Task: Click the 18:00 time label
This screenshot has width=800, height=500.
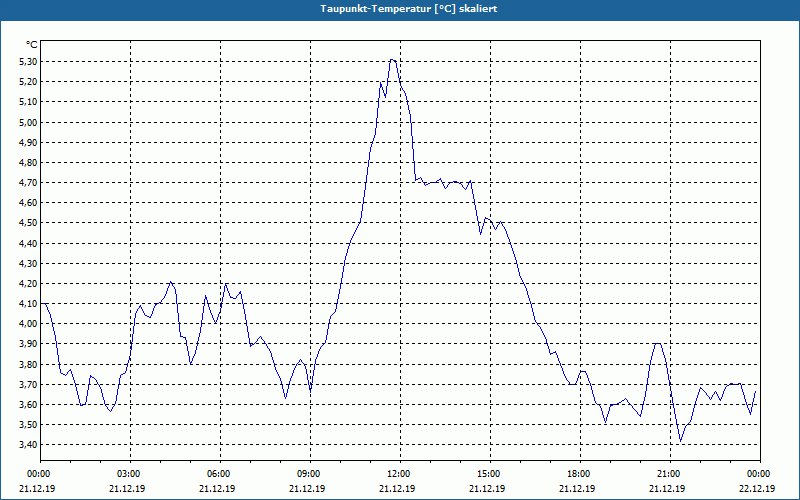Action: (580, 474)
